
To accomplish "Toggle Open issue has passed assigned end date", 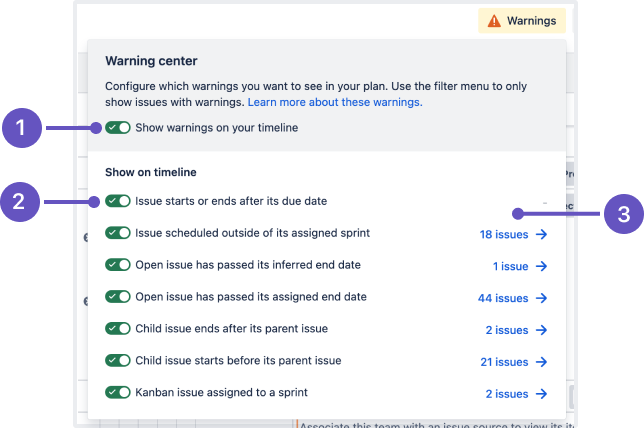I will (118, 297).
